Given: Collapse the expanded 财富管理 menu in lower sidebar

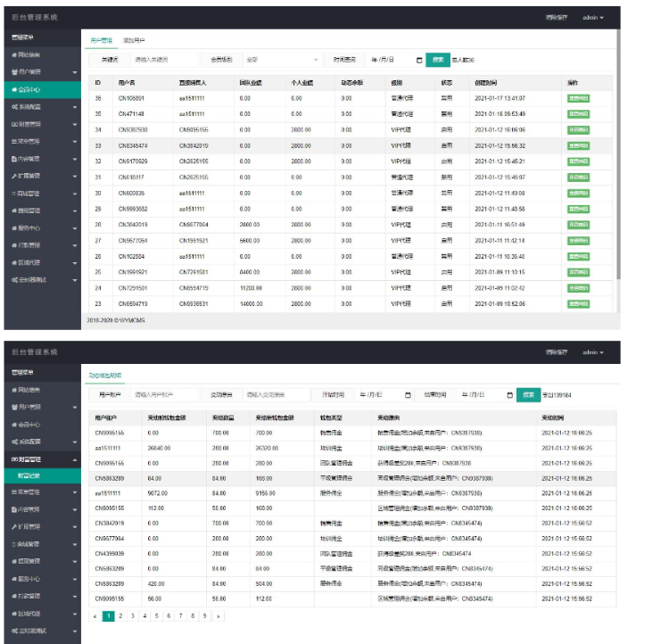Looking at the screenshot, I should 74,460.
